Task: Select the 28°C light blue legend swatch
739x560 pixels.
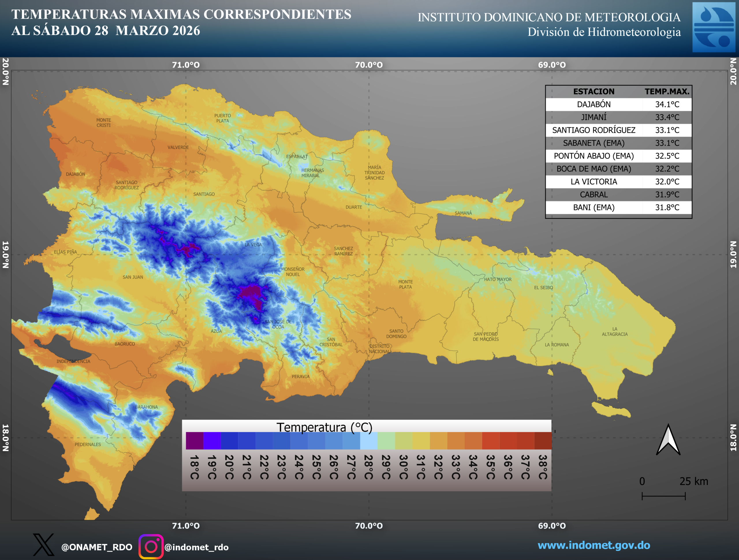Action: point(369,441)
